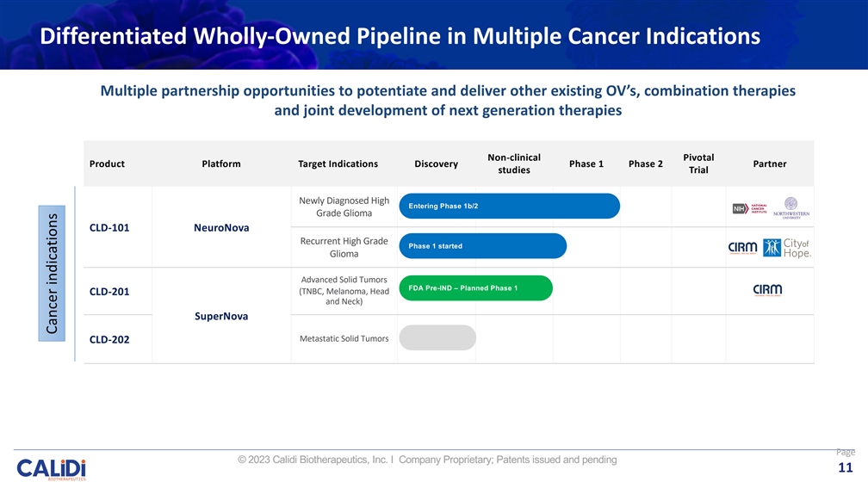868x488 pixels.
Task: Click the "Metastatic Solid Tumors" indication text
Action: [344, 338]
